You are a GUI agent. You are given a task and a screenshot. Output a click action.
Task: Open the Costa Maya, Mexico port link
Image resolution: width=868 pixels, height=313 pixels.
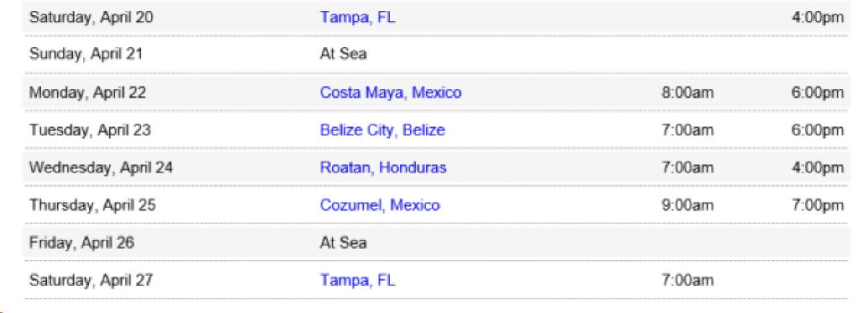(x=390, y=93)
